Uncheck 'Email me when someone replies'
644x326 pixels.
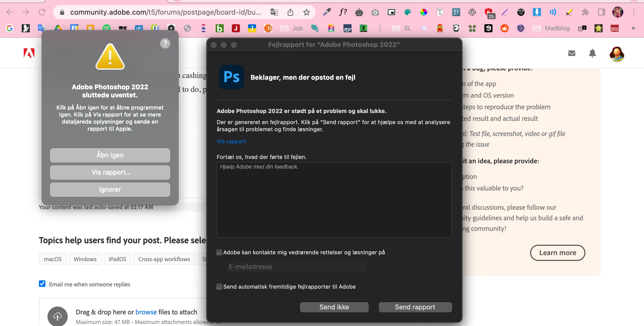point(42,284)
